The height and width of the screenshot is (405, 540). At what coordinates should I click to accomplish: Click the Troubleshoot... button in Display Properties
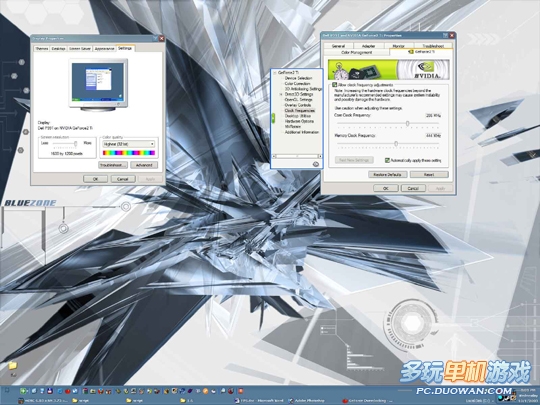[113, 165]
